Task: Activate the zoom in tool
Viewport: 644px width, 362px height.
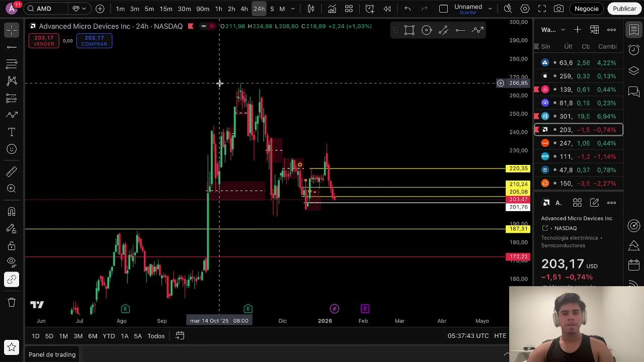Action: coord(12,189)
